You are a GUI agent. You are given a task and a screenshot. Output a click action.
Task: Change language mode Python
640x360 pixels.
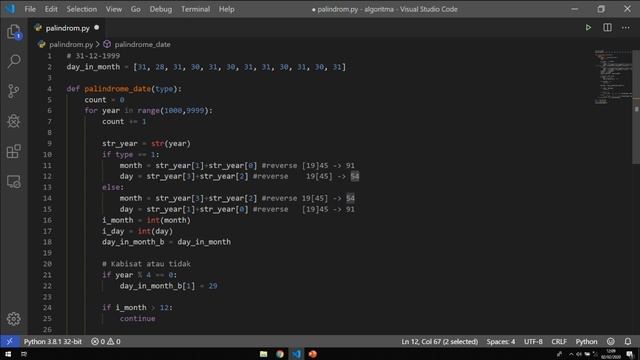(x=586, y=341)
